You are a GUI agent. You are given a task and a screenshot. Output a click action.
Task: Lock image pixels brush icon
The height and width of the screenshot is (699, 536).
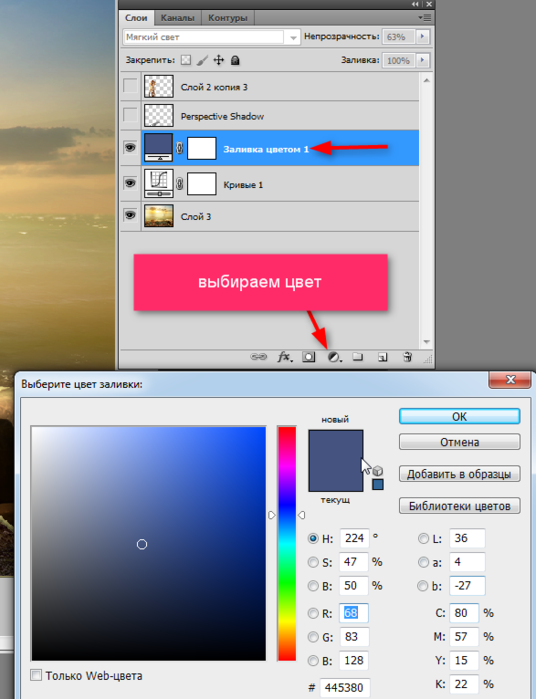pyautogui.click(x=202, y=60)
